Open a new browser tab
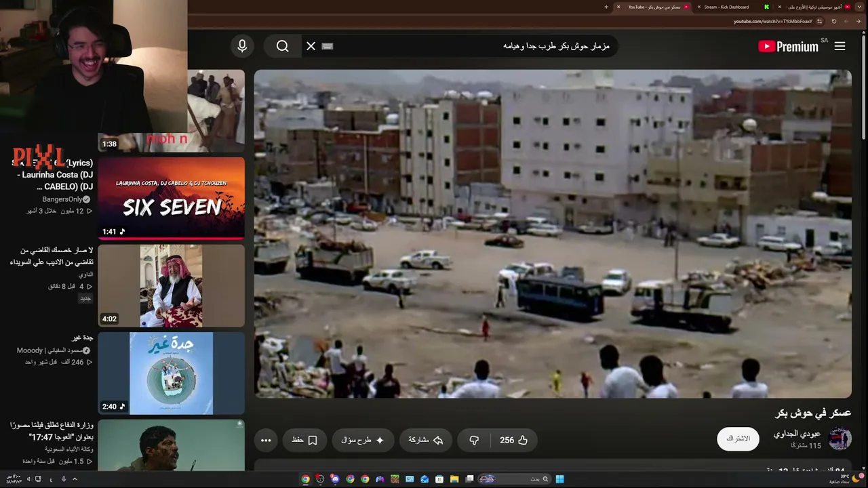This screenshot has width=868, height=488. pos(606,7)
